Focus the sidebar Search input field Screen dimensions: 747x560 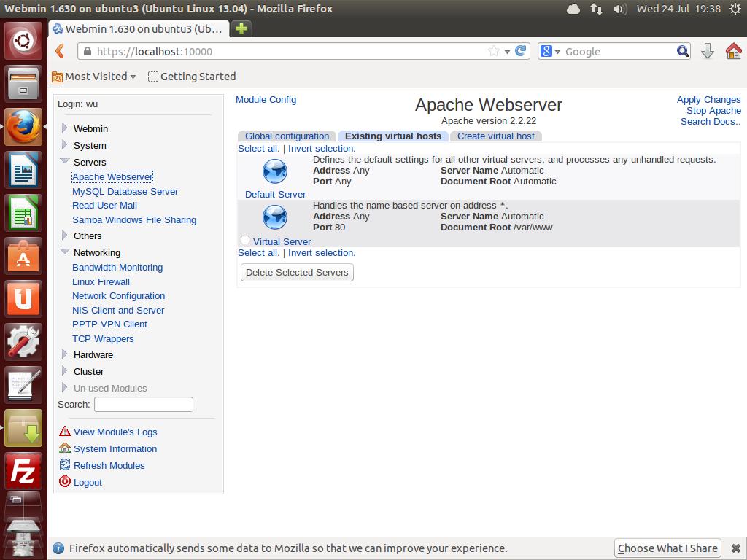(144, 404)
